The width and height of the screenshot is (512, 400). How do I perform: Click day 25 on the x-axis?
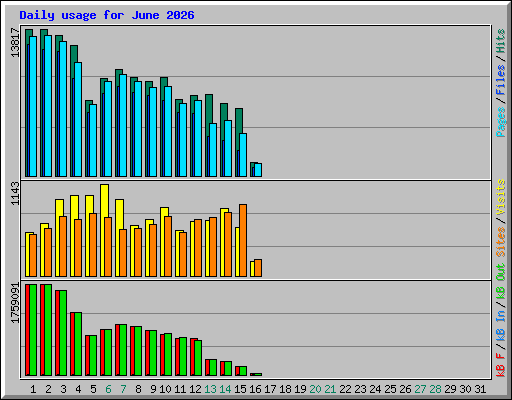[390, 389]
